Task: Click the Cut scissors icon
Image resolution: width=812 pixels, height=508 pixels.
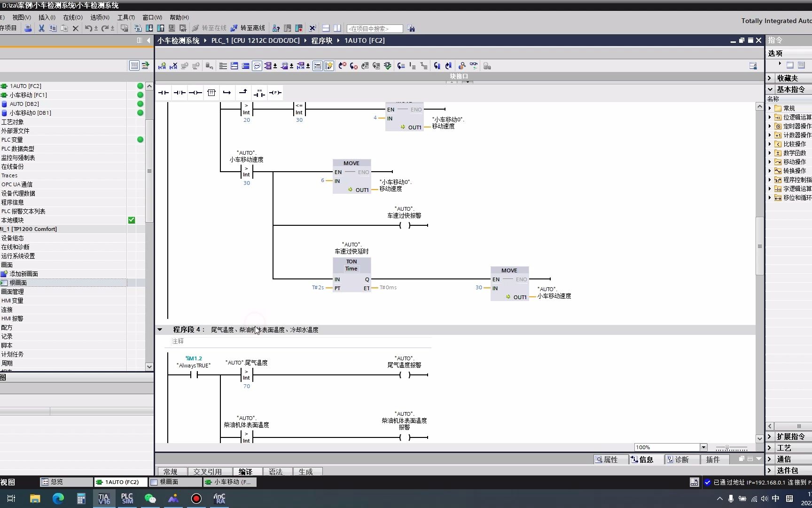Action: (41, 28)
